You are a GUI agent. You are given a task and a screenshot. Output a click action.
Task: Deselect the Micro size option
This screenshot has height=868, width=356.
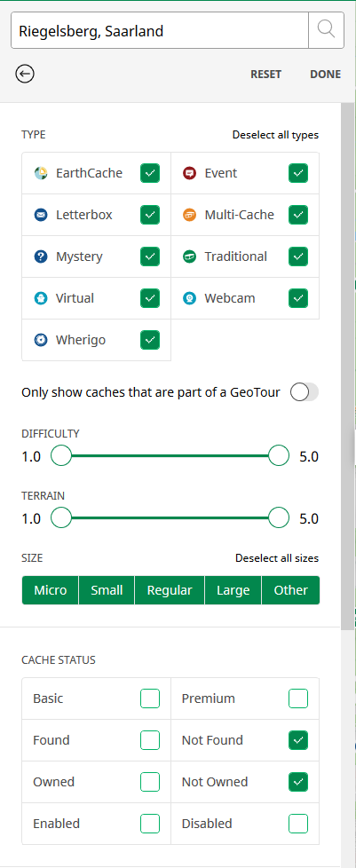click(51, 590)
